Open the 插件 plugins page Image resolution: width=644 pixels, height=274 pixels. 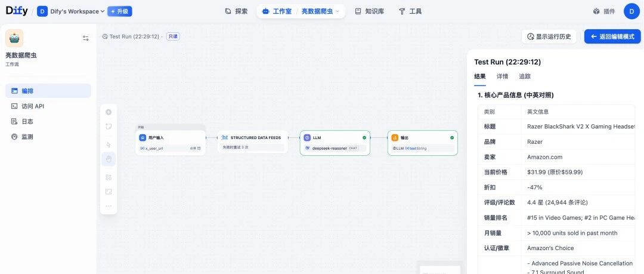(603, 11)
